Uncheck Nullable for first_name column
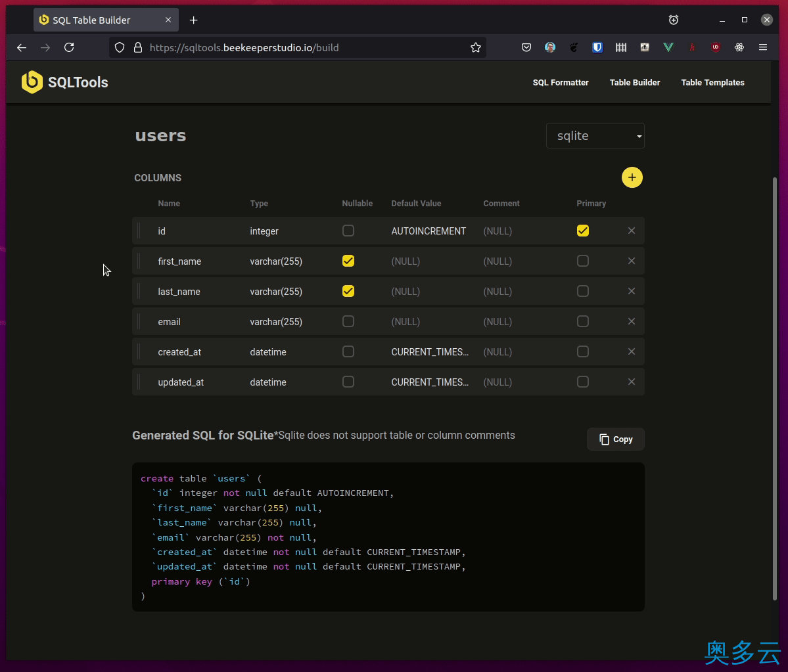Screen dimensions: 788x672 (348, 261)
